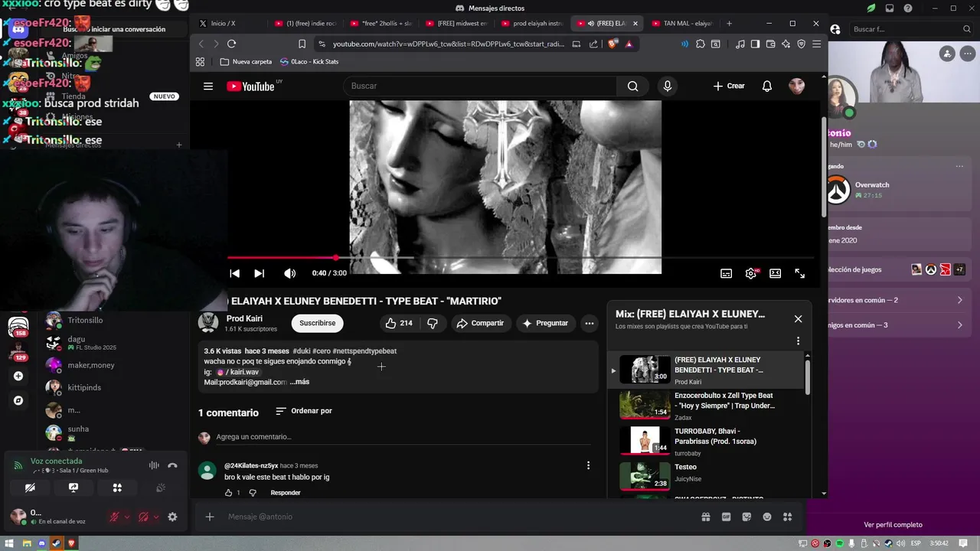Switch to the (free) indie rock tab
This screenshot has width=980, height=551.
pos(305,24)
